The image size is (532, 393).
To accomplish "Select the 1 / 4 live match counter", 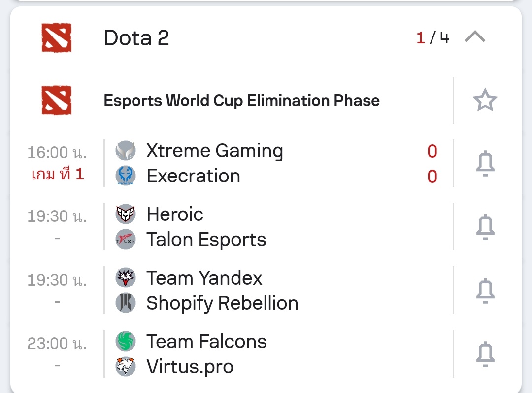I will click(x=432, y=37).
